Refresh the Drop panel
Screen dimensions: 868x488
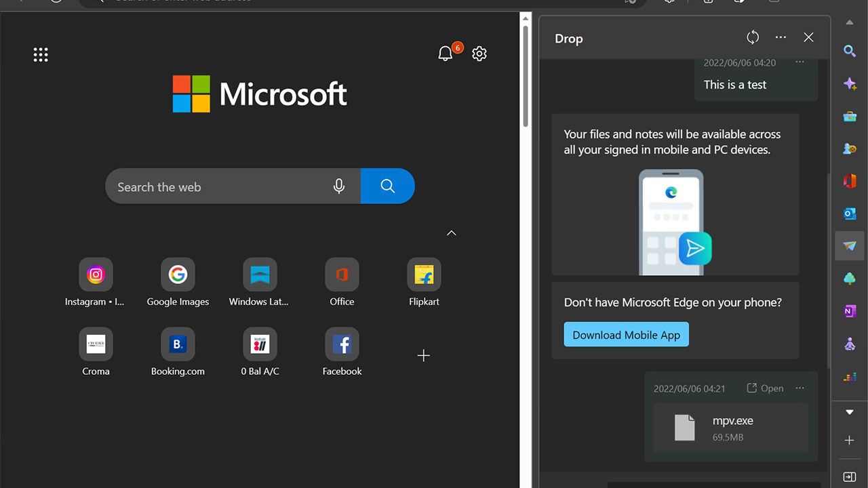click(x=753, y=38)
